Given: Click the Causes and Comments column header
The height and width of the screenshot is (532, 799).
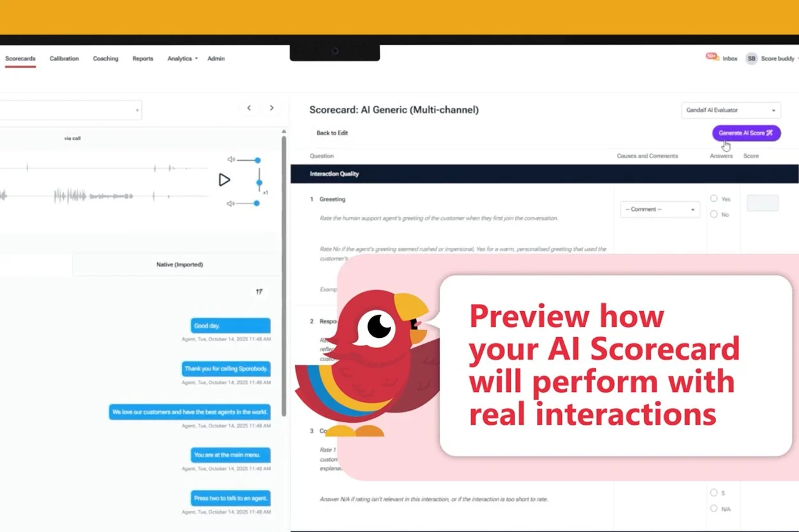Looking at the screenshot, I should click(648, 156).
